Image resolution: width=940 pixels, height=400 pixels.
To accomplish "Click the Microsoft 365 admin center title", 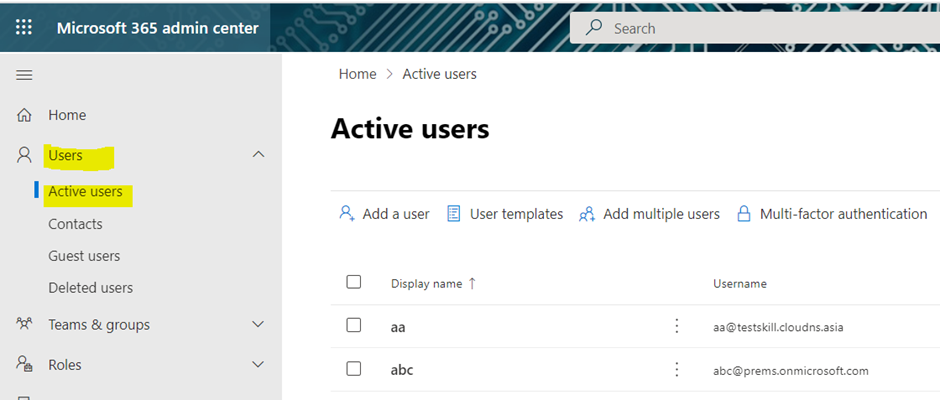I will tap(158, 28).
